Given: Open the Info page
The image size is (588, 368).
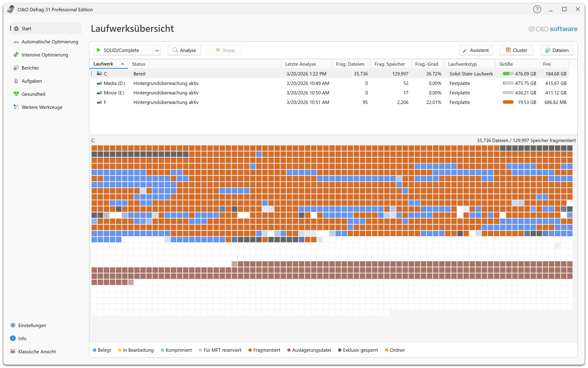Looking at the screenshot, I should click(22, 339).
